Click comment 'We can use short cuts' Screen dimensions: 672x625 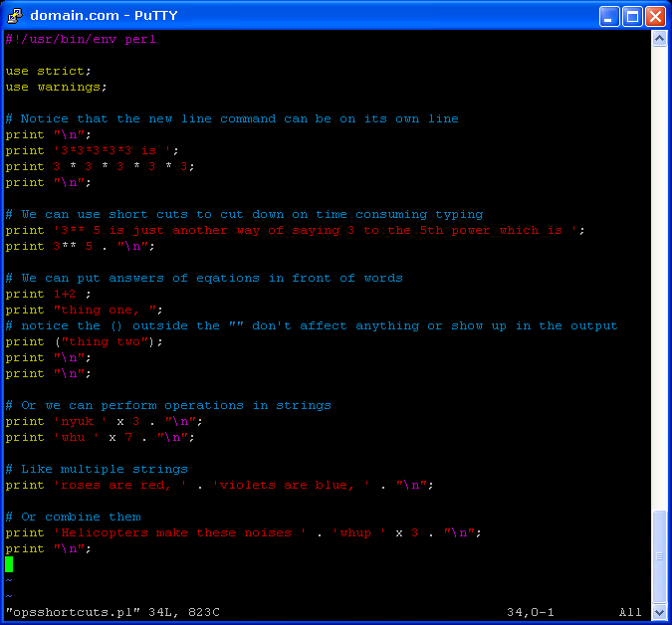pos(244,215)
